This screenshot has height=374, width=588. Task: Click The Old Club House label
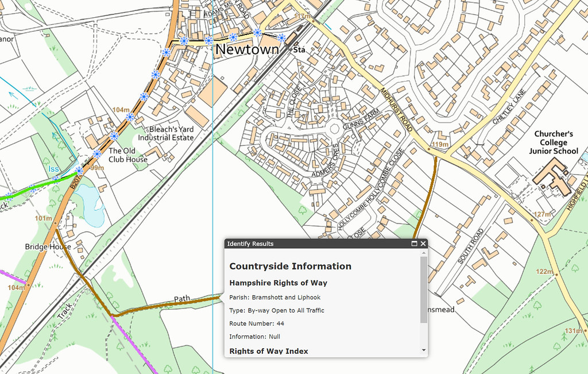[127, 155]
